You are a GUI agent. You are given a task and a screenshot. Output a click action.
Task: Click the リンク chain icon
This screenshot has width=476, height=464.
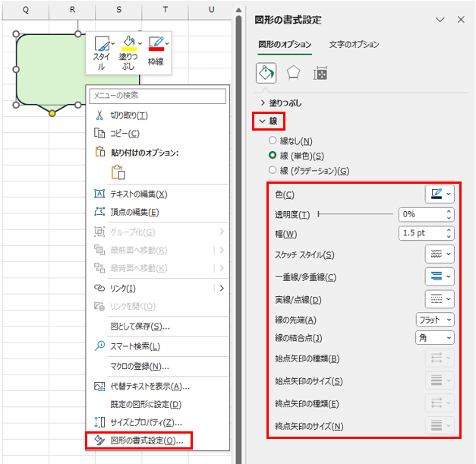[x=99, y=288]
